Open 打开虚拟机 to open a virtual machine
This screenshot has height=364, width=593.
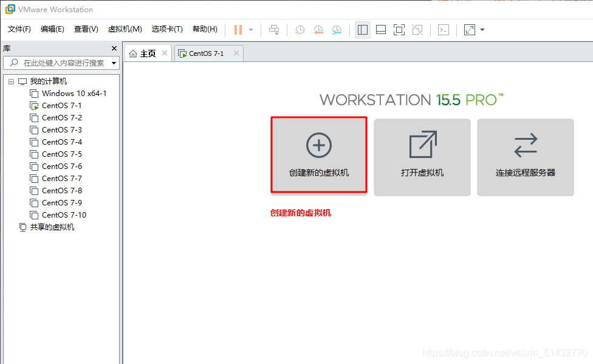(422, 157)
